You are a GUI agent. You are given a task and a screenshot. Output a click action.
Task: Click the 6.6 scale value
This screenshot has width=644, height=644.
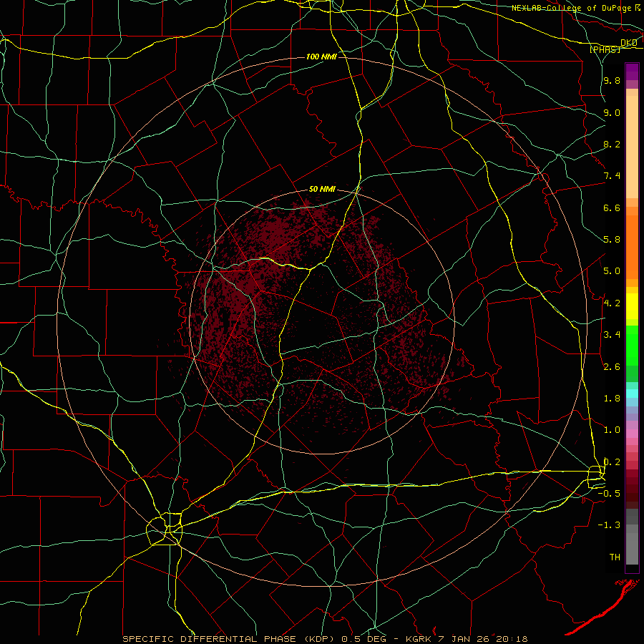click(x=612, y=208)
